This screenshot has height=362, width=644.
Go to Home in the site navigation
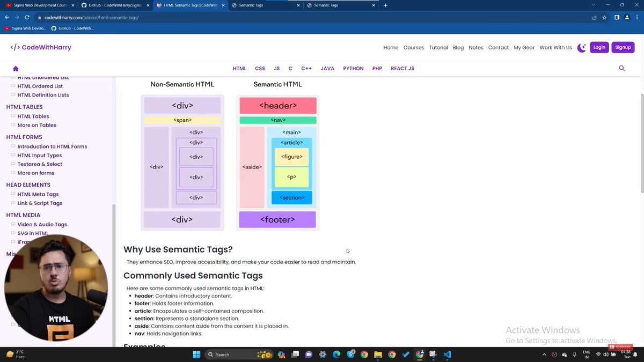(391, 47)
